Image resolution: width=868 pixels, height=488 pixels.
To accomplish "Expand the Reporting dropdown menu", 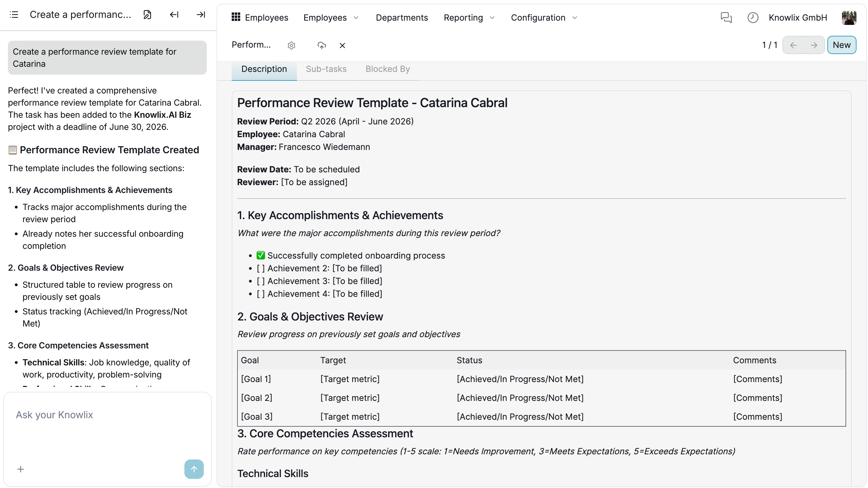I will coord(469,18).
